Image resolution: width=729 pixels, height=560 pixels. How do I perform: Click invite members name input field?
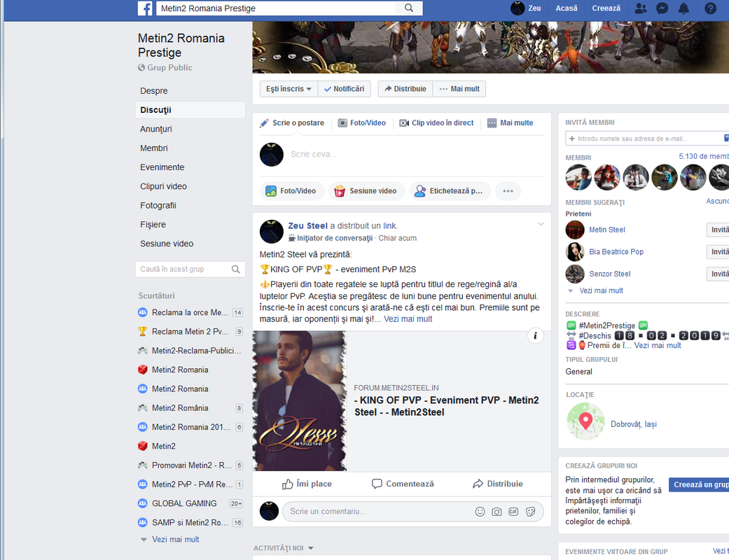(646, 139)
